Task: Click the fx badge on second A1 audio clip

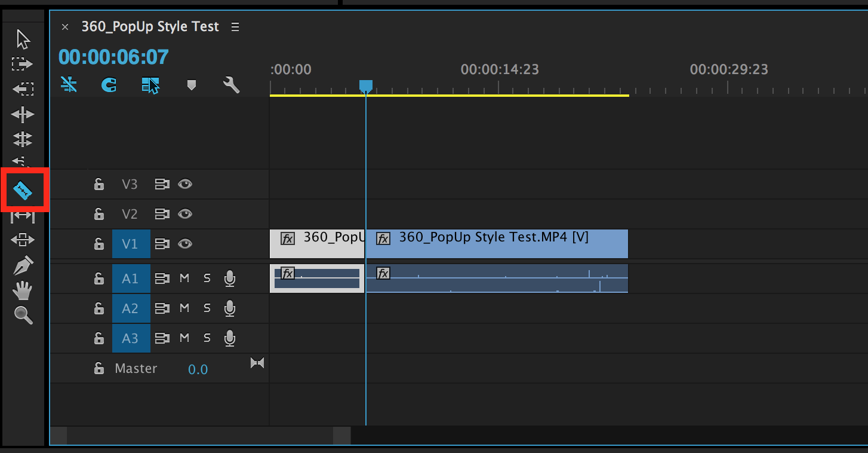Action: click(383, 274)
